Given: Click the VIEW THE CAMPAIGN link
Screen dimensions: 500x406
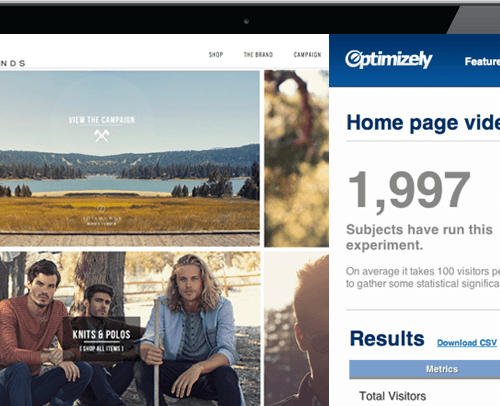Looking at the screenshot, I should [x=102, y=120].
